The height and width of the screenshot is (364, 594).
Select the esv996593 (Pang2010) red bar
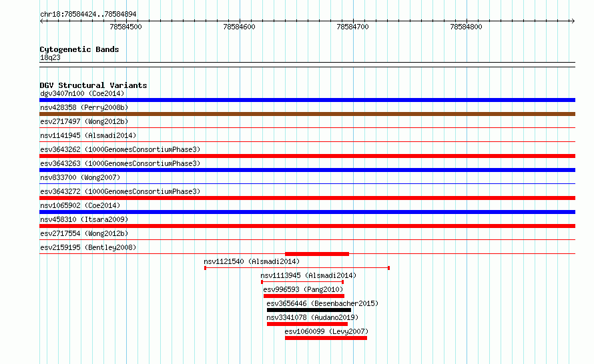[304, 296]
